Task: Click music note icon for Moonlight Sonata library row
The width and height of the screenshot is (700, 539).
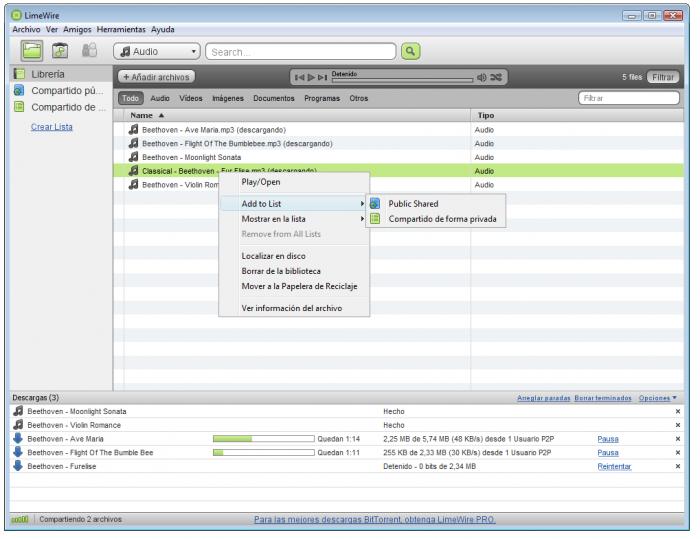Action: pyautogui.click(x=133, y=157)
